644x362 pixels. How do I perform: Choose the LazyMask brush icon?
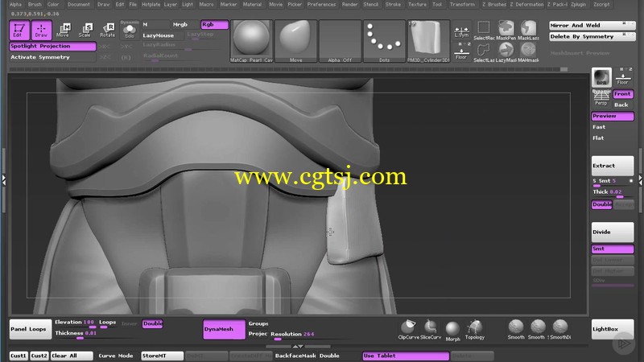coord(506,52)
